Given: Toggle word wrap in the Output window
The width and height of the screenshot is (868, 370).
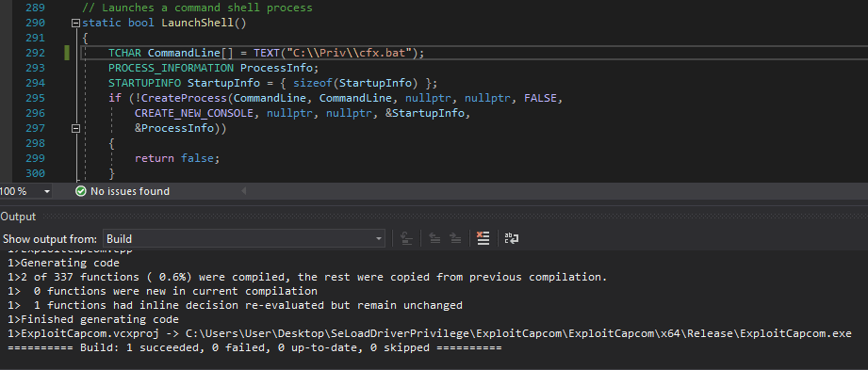Looking at the screenshot, I should point(512,239).
